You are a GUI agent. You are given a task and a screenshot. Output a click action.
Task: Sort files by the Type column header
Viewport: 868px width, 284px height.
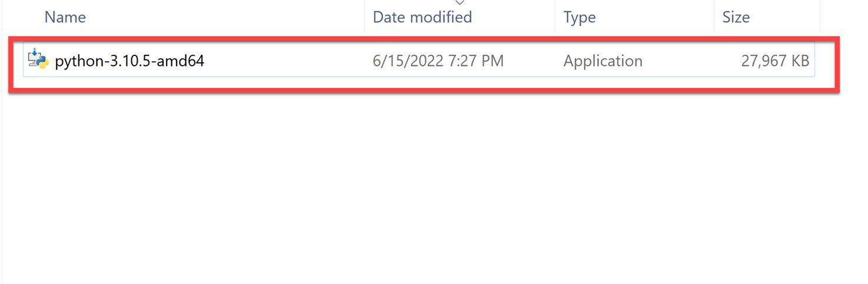(x=579, y=17)
